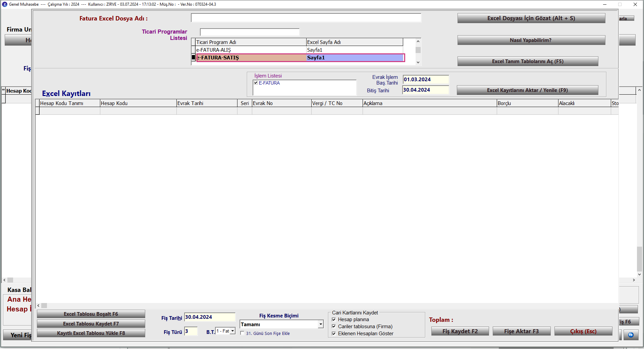This screenshot has width=644, height=349.
Task: Toggle the E-FATURA checkbox in İşlem Listesi
Action: [256, 83]
